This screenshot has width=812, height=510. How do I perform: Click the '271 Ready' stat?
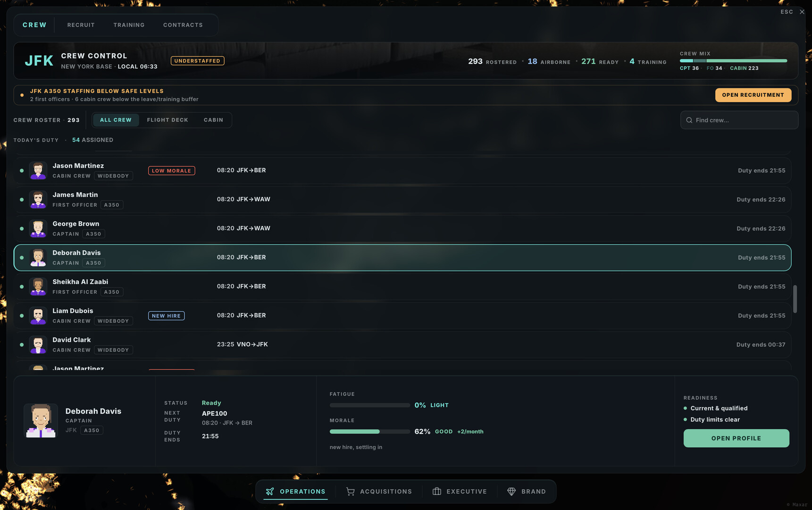(600, 61)
